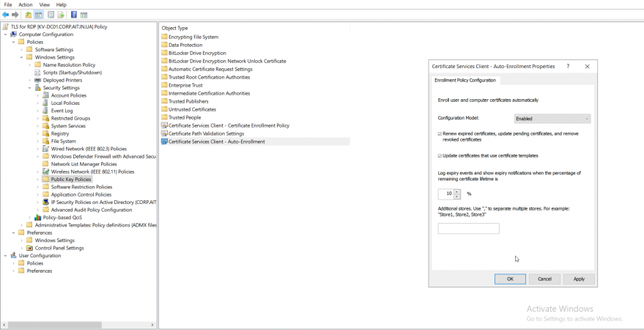The image size is (644, 330).
Task: Increase the certificate lifetime percentage spinner
Action: click(x=457, y=191)
